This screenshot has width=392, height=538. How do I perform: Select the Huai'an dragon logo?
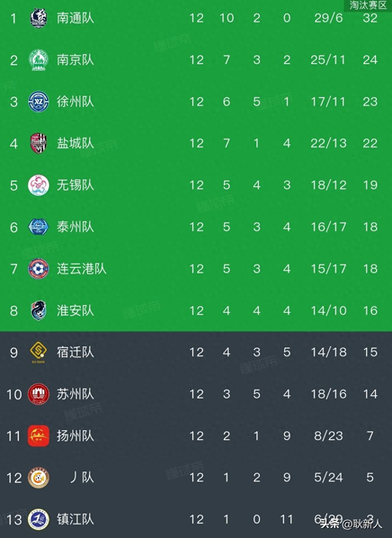click(x=38, y=310)
